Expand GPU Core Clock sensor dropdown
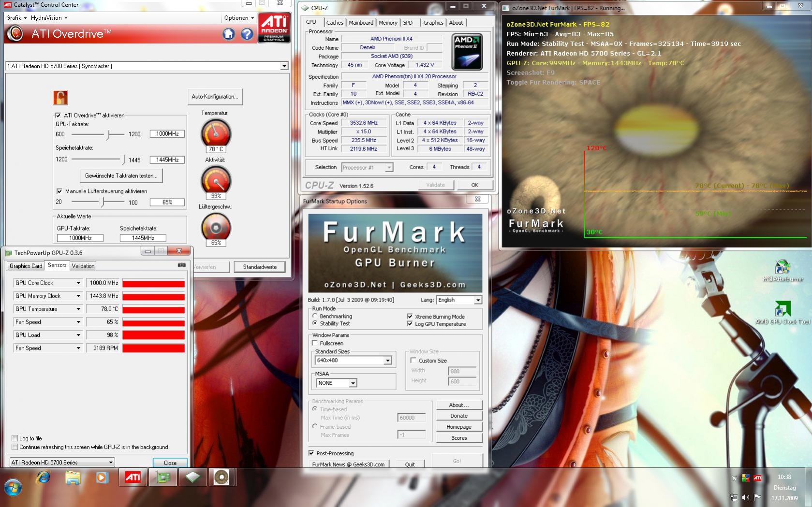 point(78,283)
